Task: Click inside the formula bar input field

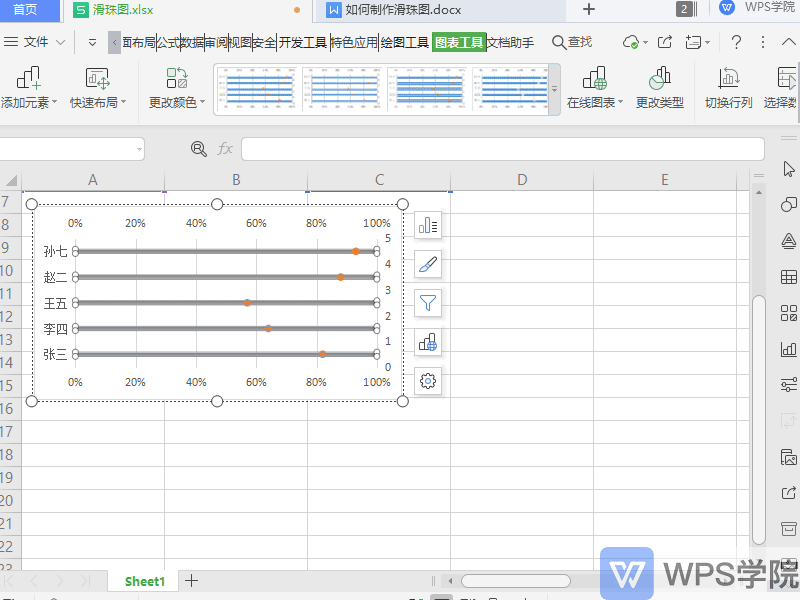Action: coord(503,149)
